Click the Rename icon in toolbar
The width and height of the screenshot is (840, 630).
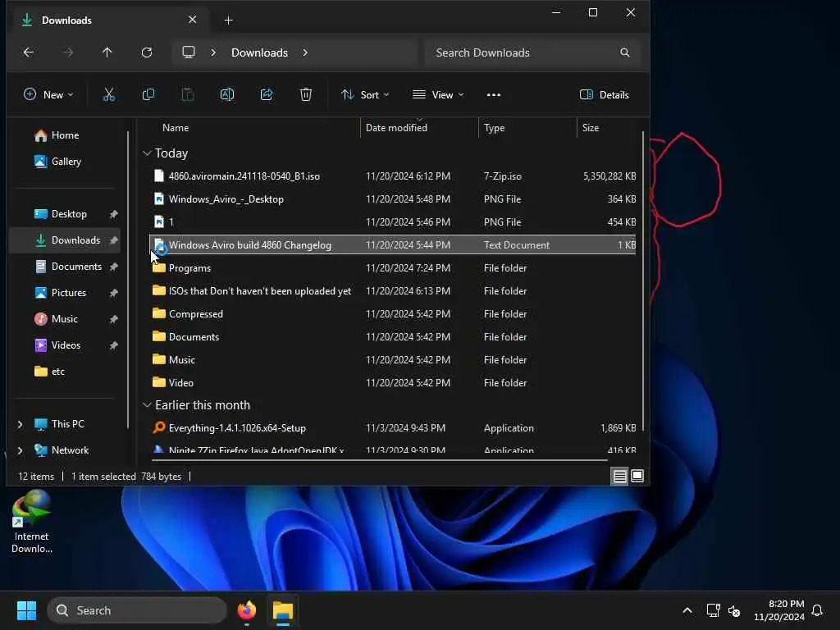[x=227, y=95]
